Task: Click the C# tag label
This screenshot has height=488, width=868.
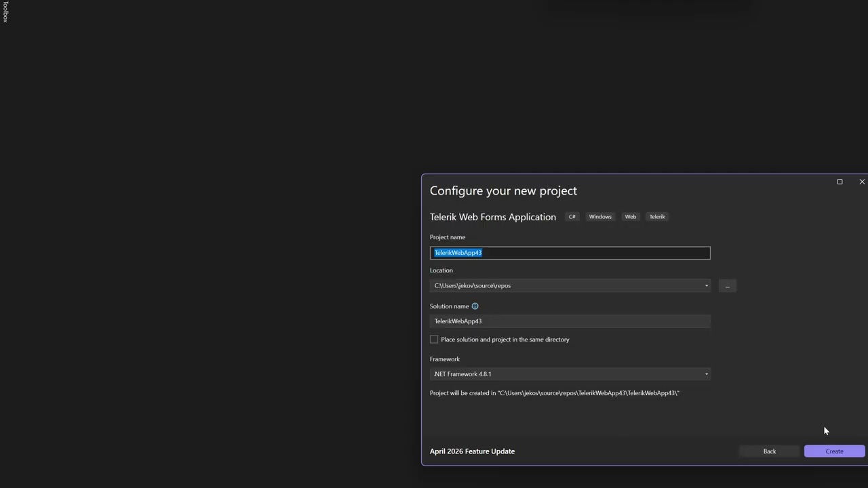Action: [572, 217]
